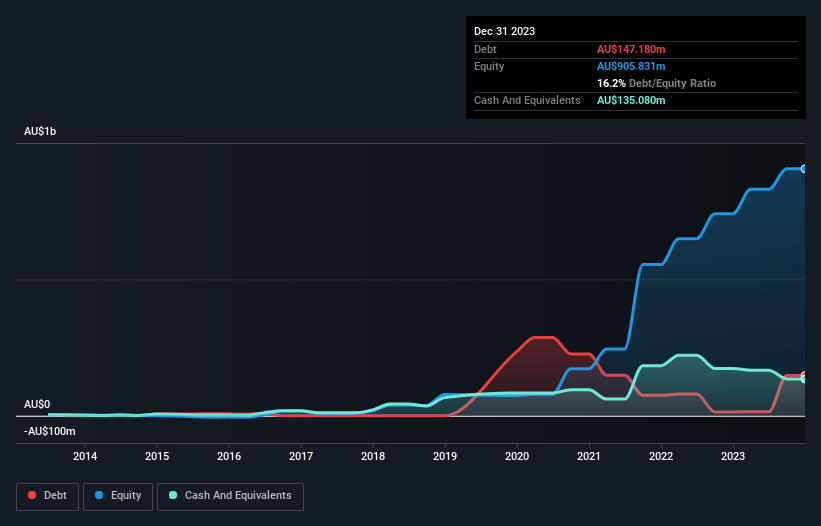
Task: Click the 2022 x-axis label
Action: tap(661, 456)
